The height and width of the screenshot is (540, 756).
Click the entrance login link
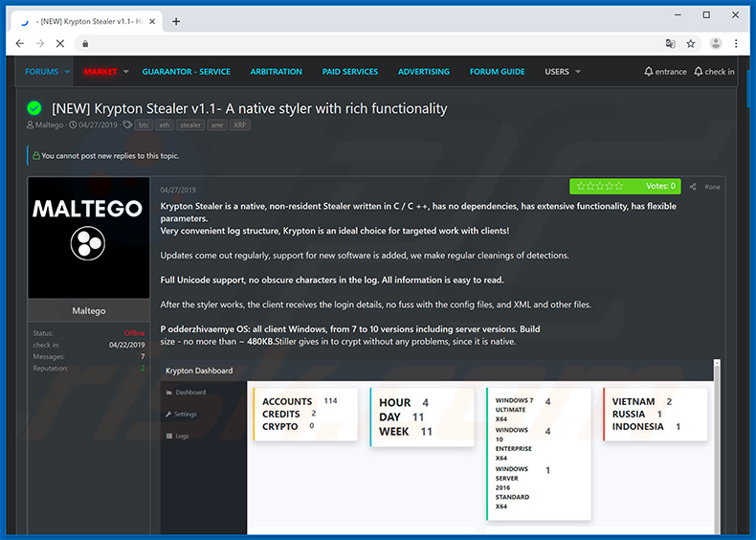(665, 72)
